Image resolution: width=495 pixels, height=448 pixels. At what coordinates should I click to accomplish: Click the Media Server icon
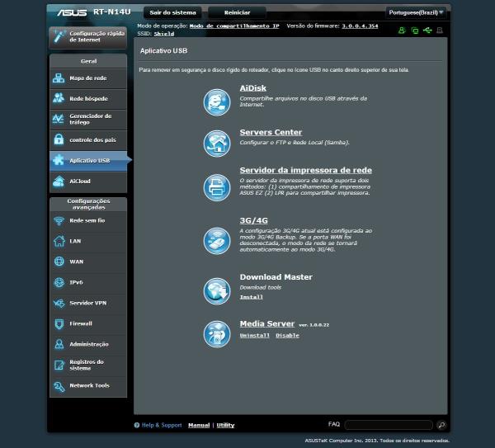point(216,334)
